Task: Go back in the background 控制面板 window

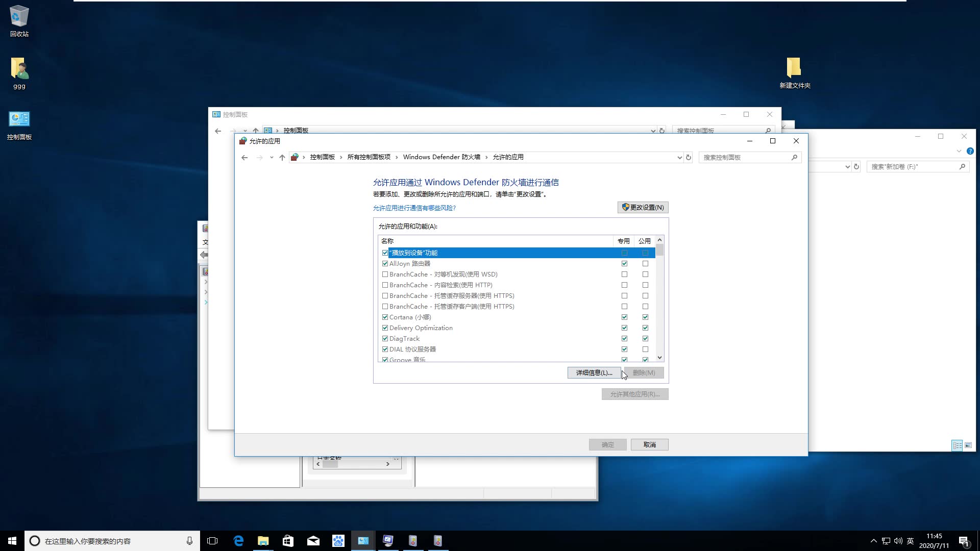Action: point(218,131)
